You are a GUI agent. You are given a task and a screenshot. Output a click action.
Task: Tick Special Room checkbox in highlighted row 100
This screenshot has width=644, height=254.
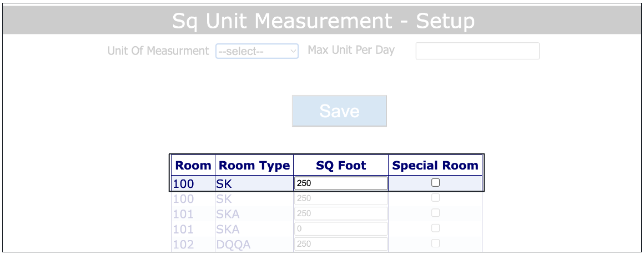[x=436, y=182]
